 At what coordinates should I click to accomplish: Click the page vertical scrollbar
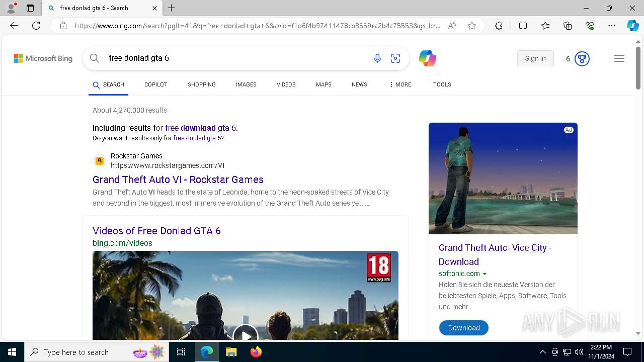638,68
